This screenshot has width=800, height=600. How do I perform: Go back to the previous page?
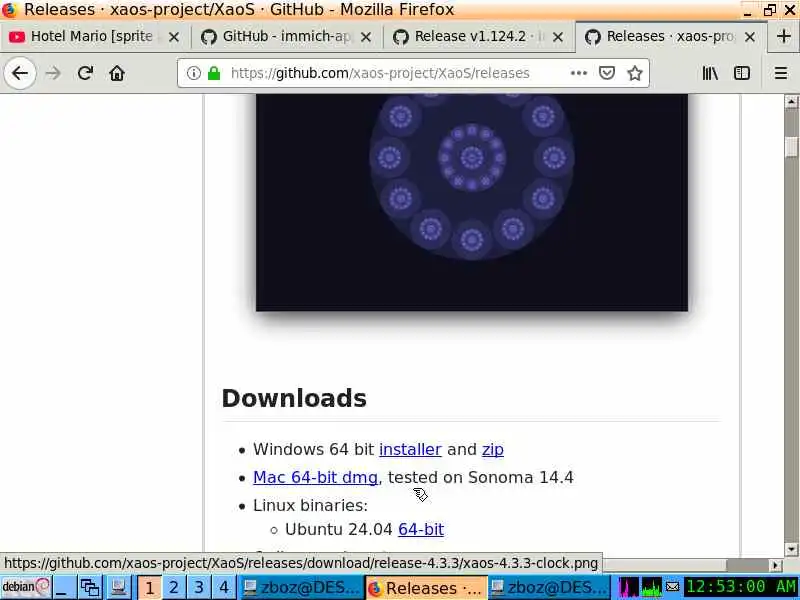tap(20, 73)
